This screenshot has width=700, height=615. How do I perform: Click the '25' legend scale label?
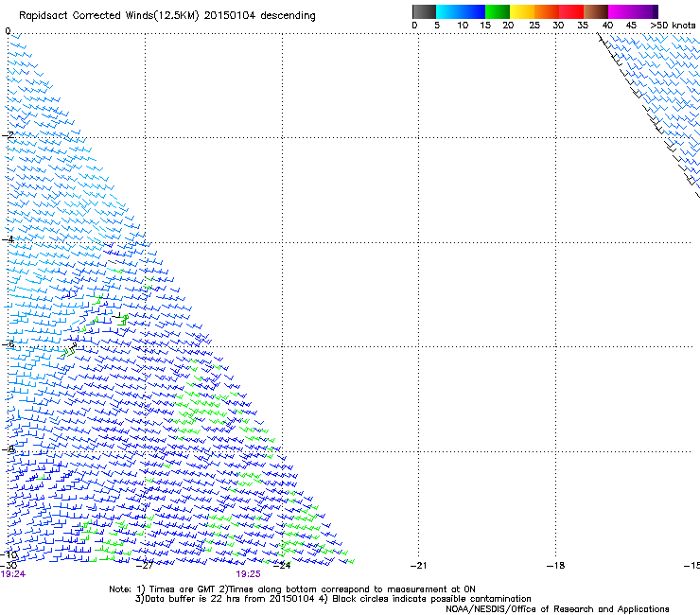pyautogui.click(x=534, y=26)
